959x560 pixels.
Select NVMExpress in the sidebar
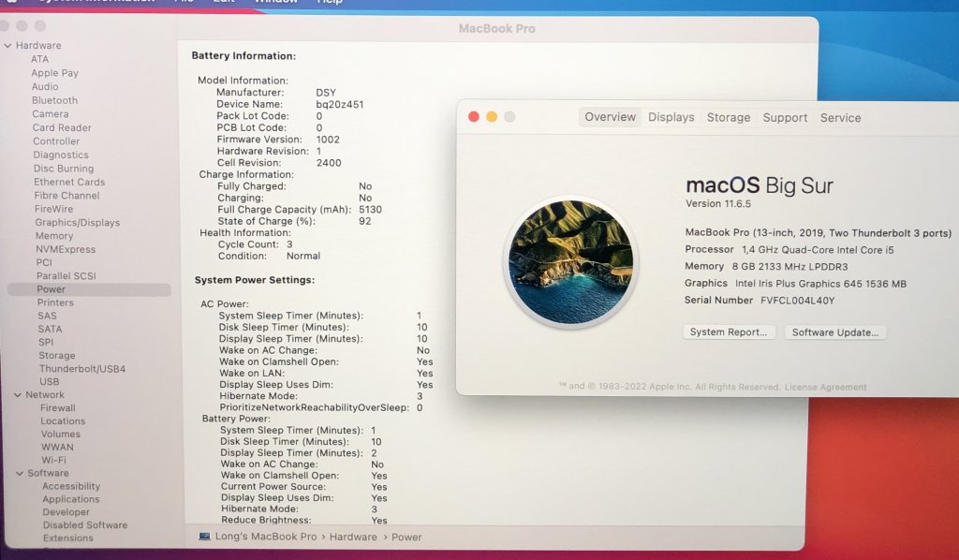tap(66, 249)
